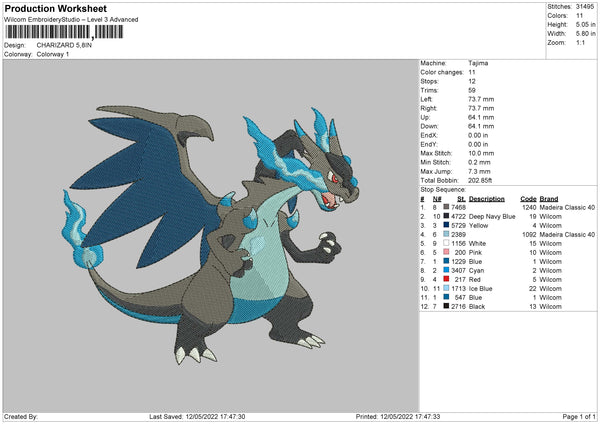Click the barcode under the worksheet title

(64, 32)
